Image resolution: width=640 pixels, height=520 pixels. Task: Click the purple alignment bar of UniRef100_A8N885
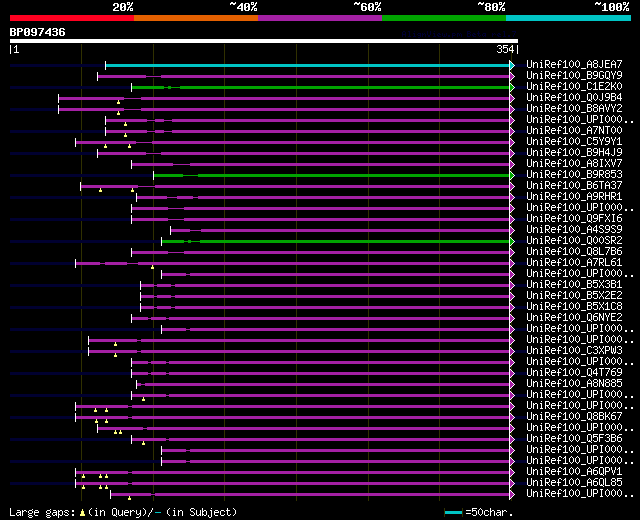click(323, 385)
